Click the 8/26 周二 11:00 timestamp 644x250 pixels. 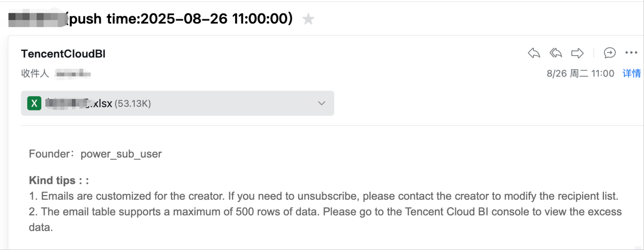coord(580,73)
